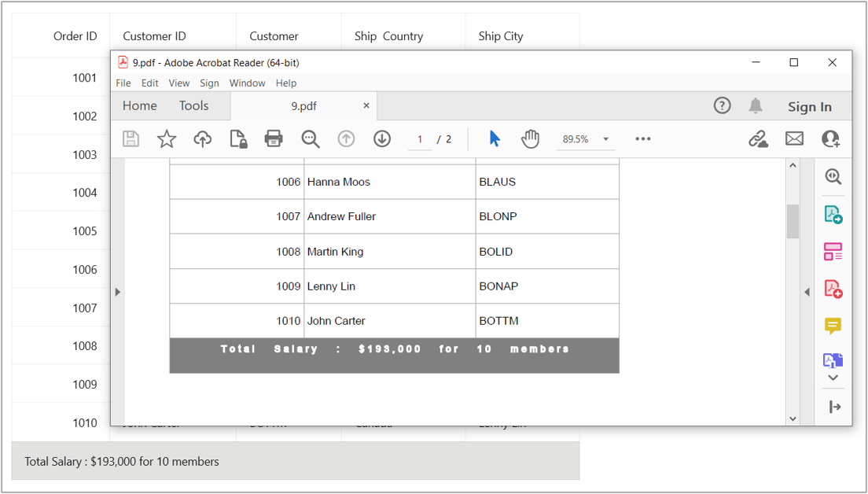The height and width of the screenshot is (494, 868).
Task: Open the Comment tool in sidebar
Action: point(833,325)
